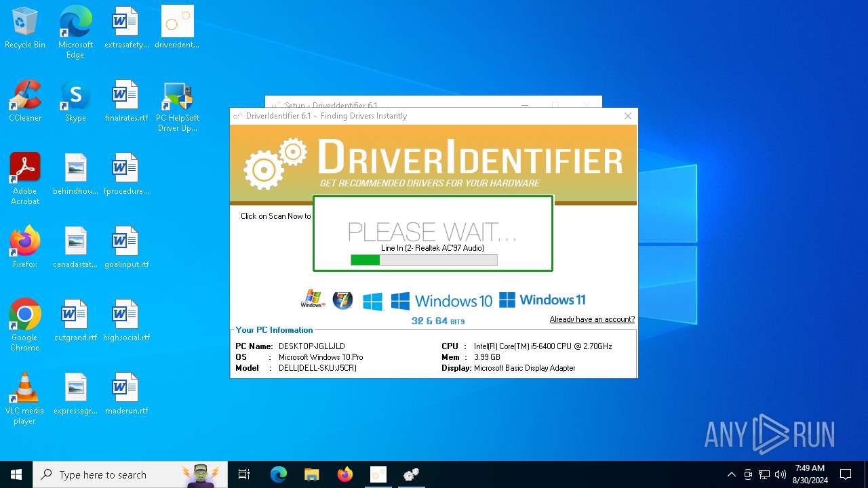Image resolution: width=868 pixels, height=488 pixels.
Task: Open the taskbar clock and date
Action: (810, 474)
